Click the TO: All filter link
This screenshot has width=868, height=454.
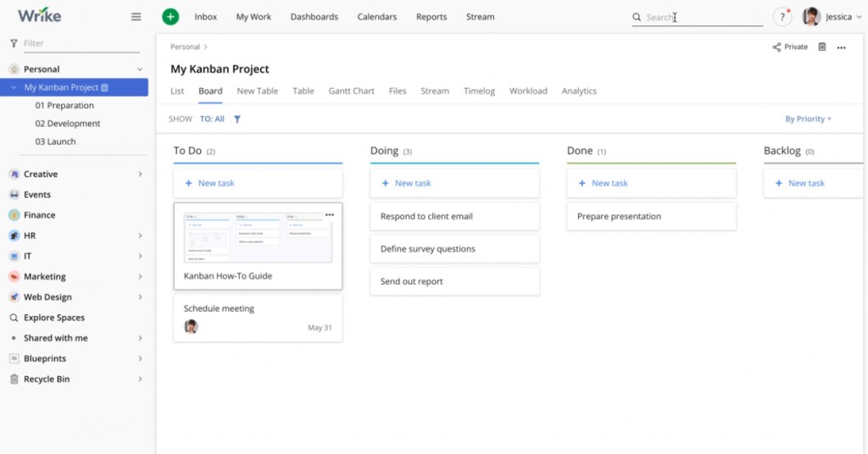click(212, 119)
